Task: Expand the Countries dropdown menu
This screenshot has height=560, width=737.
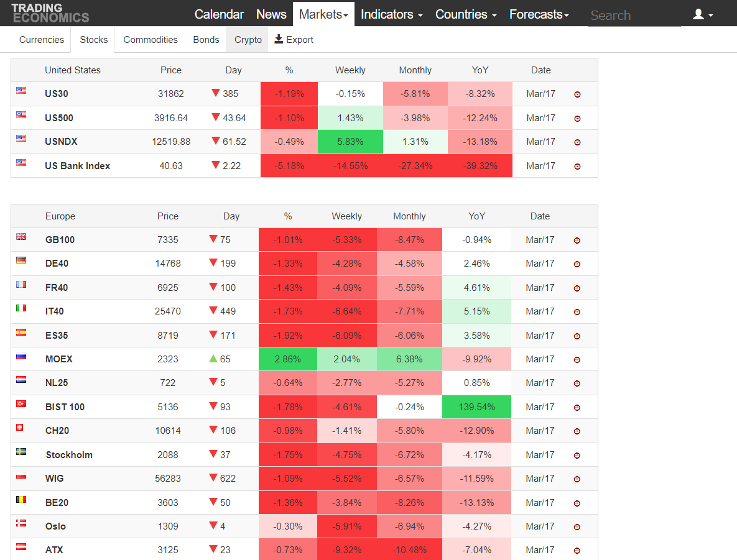Action: pos(466,14)
